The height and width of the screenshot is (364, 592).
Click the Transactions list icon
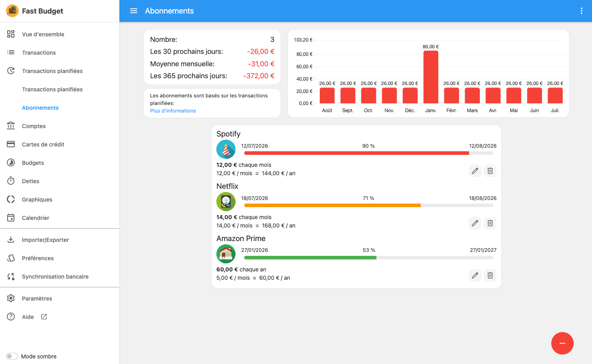(x=11, y=52)
